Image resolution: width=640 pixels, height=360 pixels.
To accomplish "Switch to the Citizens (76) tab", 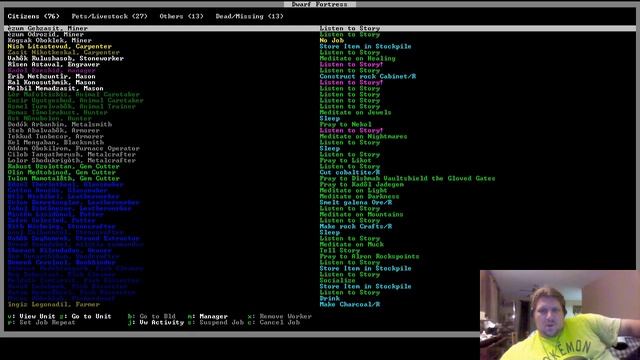I will [33, 16].
